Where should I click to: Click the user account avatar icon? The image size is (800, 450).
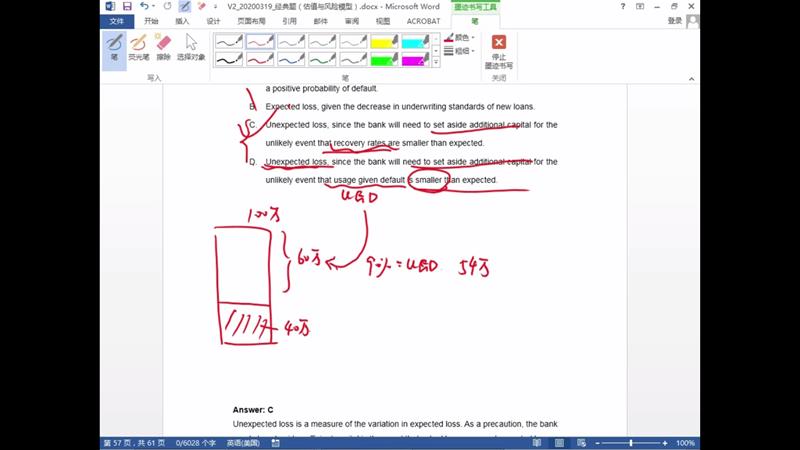[x=693, y=21]
